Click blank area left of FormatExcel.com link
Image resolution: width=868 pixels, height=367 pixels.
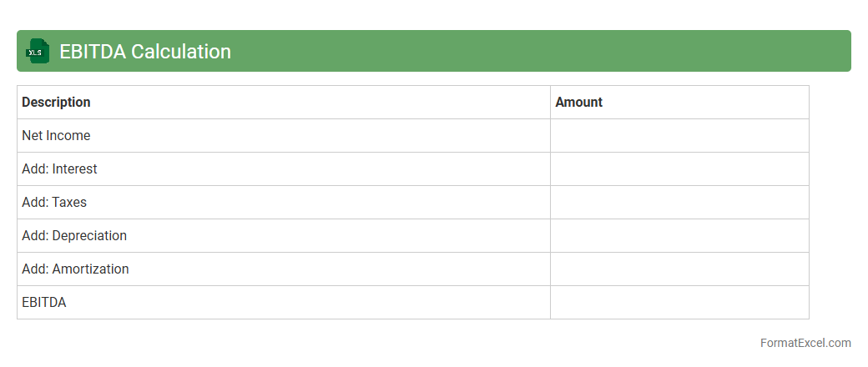(417, 343)
